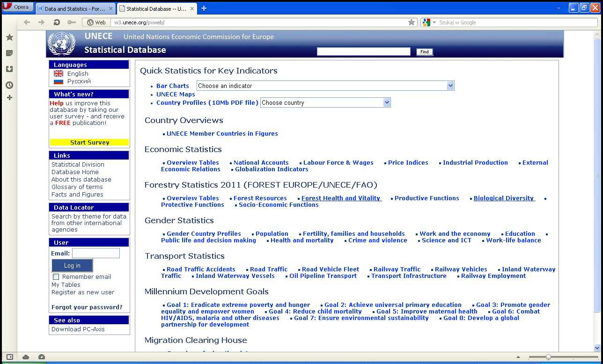Viewport: 603px width, 364px height.
Task: Open a new tab with plus button
Action: click(x=204, y=8)
